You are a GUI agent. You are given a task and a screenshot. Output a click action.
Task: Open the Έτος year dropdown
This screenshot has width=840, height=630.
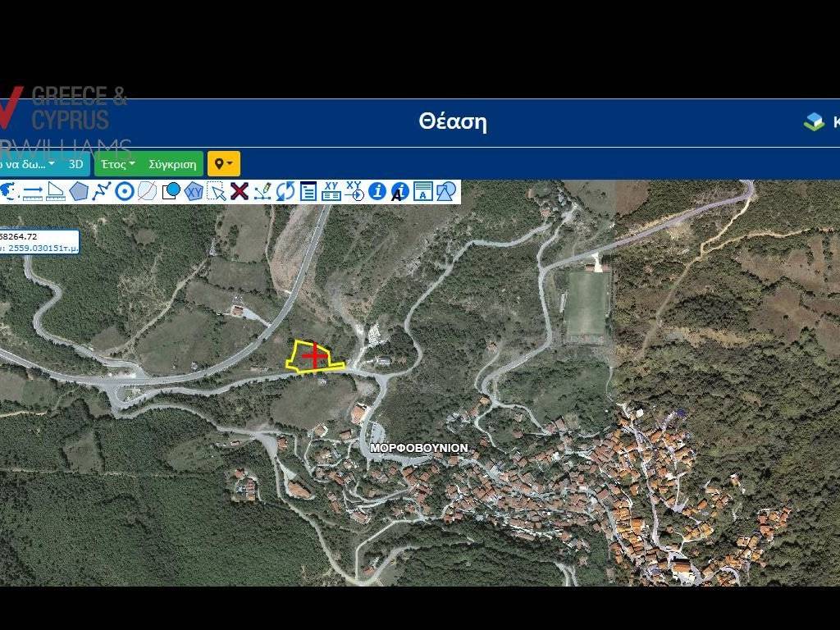[118, 164]
